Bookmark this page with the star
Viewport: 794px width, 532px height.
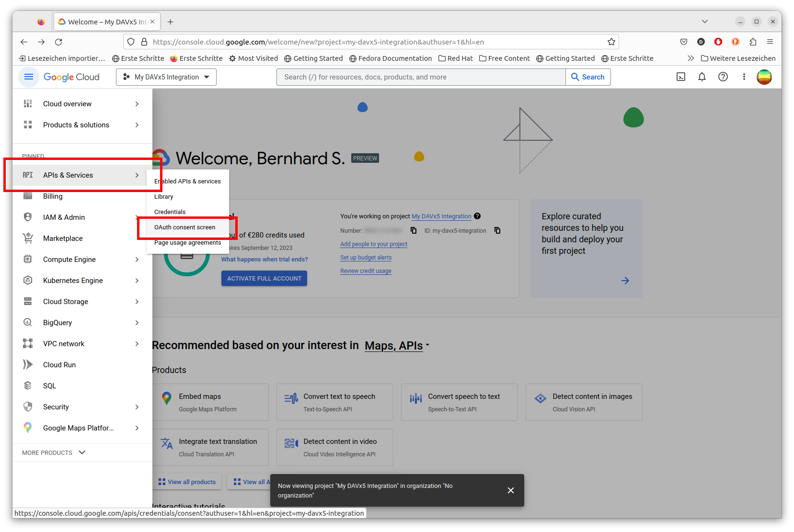(611, 42)
